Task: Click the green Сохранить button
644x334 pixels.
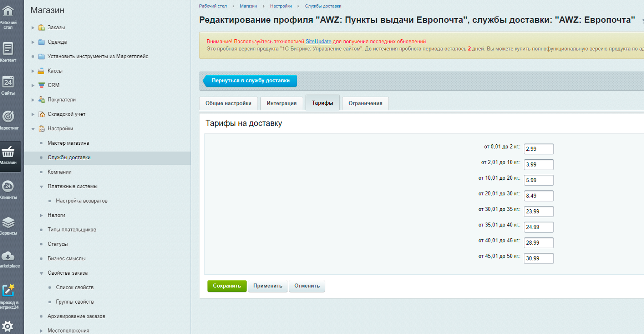Action: pyautogui.click(x=227, y=286)
